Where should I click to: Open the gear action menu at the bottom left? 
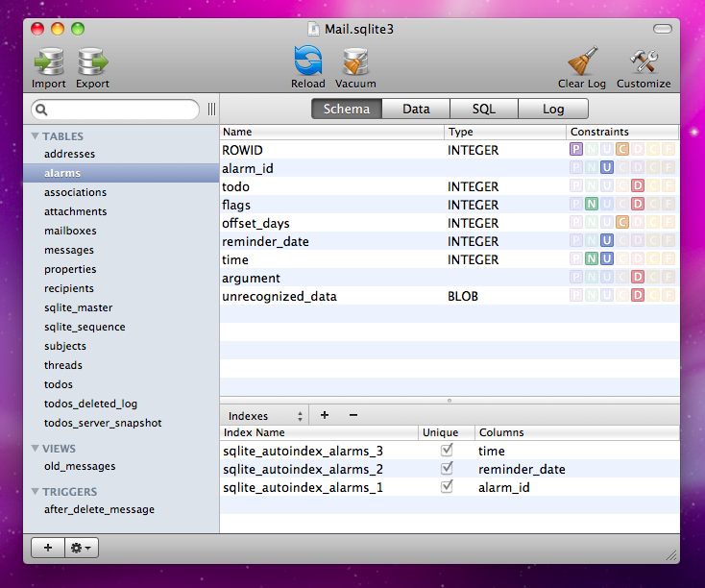pos(82,548)
